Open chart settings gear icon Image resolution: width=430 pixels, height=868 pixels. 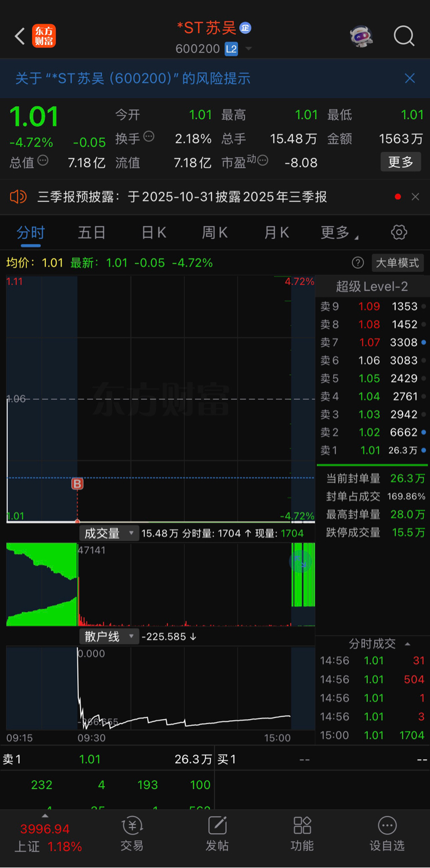pyautogui.click(x=399, y=232)
